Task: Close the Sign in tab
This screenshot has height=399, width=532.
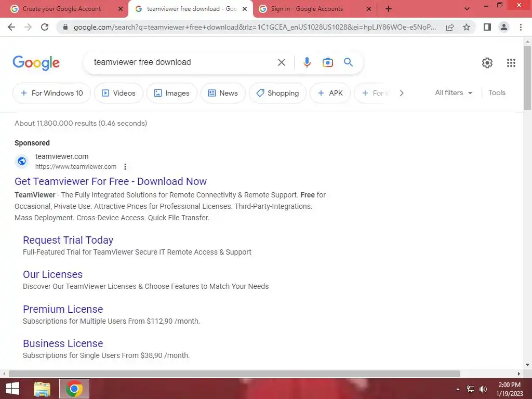Action: 369,9
